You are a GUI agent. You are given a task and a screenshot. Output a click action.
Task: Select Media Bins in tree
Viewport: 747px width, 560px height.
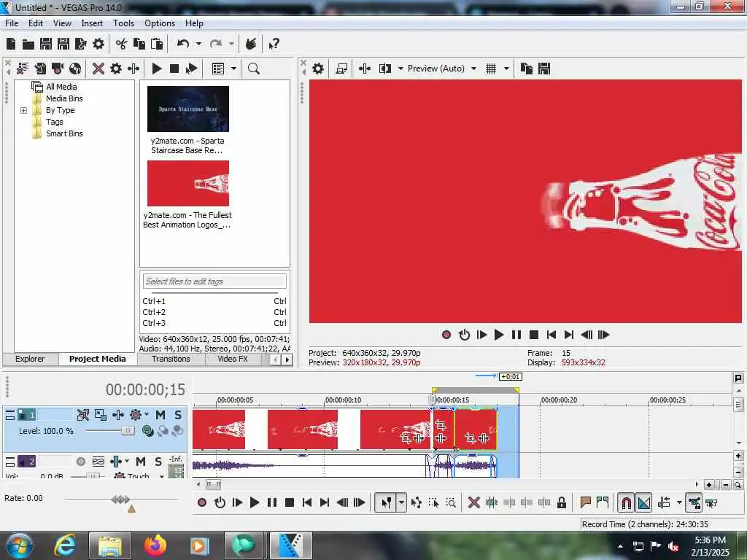pyautogui.click(x=64, y=98)
